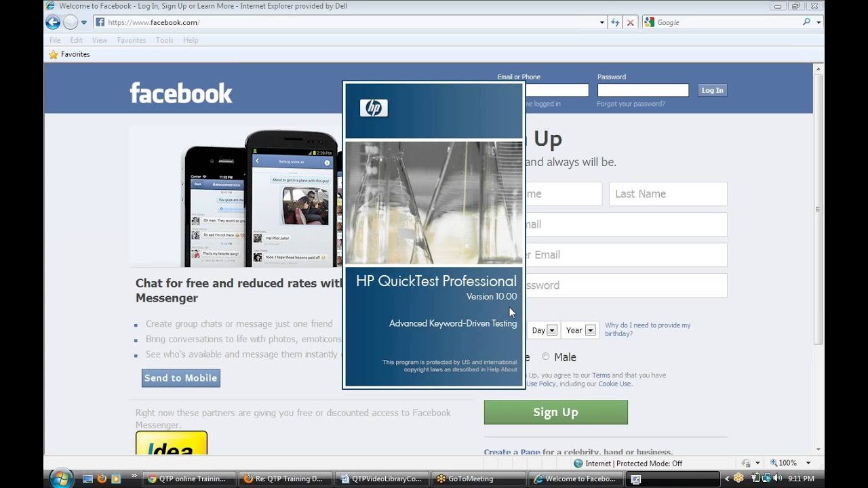Open the 100% zoom level dropdown
This screenshot has width=868, height=488.
tap(808, 463)
